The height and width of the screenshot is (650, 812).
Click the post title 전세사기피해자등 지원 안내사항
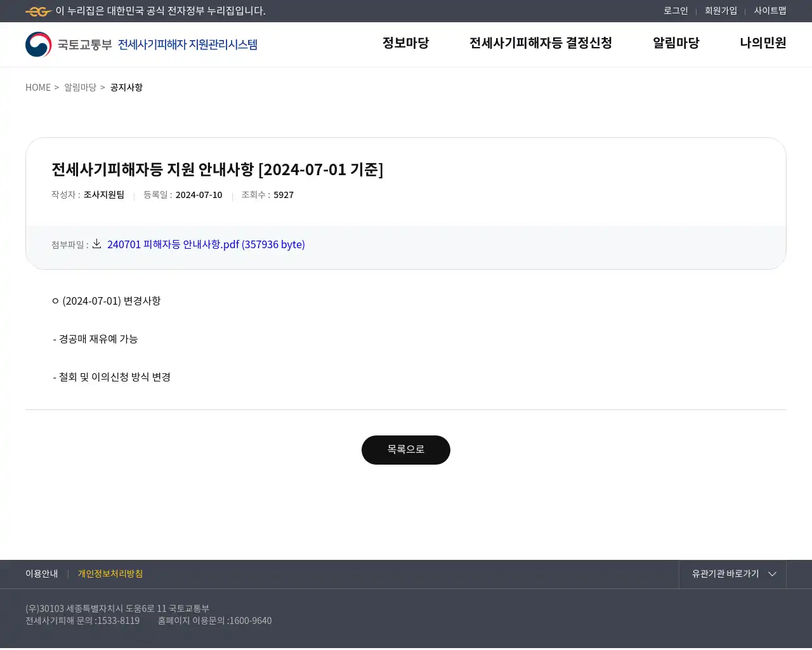(217, 169)
